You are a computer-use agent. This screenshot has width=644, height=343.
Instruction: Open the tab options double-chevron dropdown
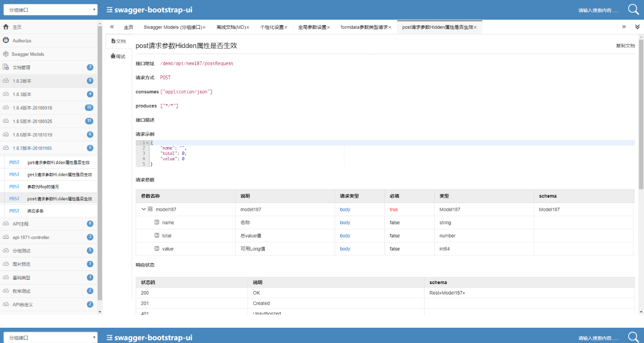click(x=637, y=27)
